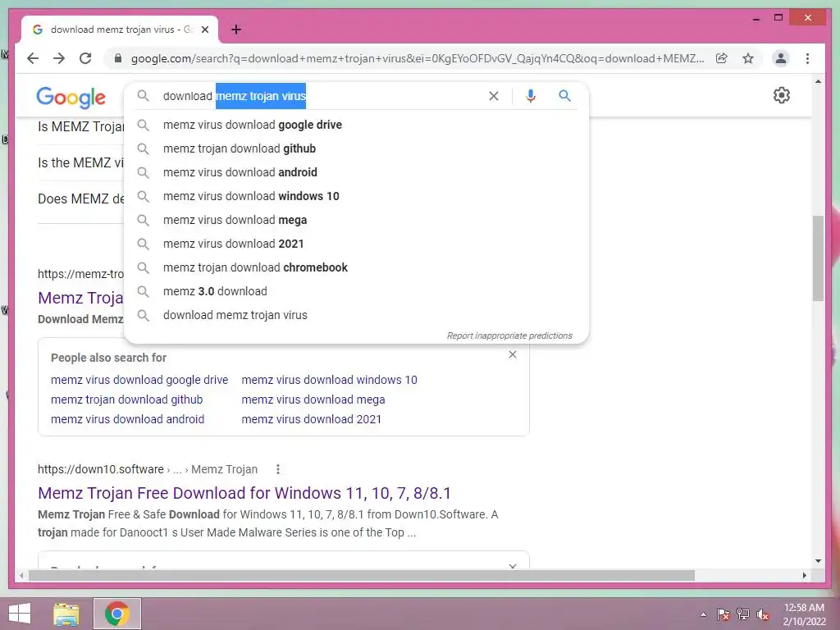Open network status tray icon
The width and height of the screenshot is (840, 630).
point(743,614)
